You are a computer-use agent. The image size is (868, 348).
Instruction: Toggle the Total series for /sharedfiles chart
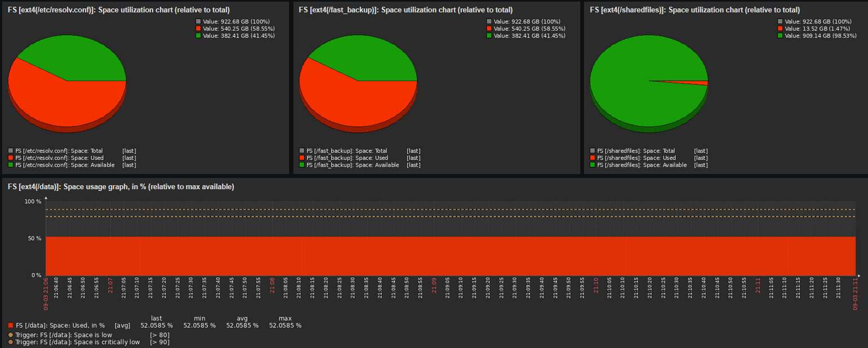point(593,150)
